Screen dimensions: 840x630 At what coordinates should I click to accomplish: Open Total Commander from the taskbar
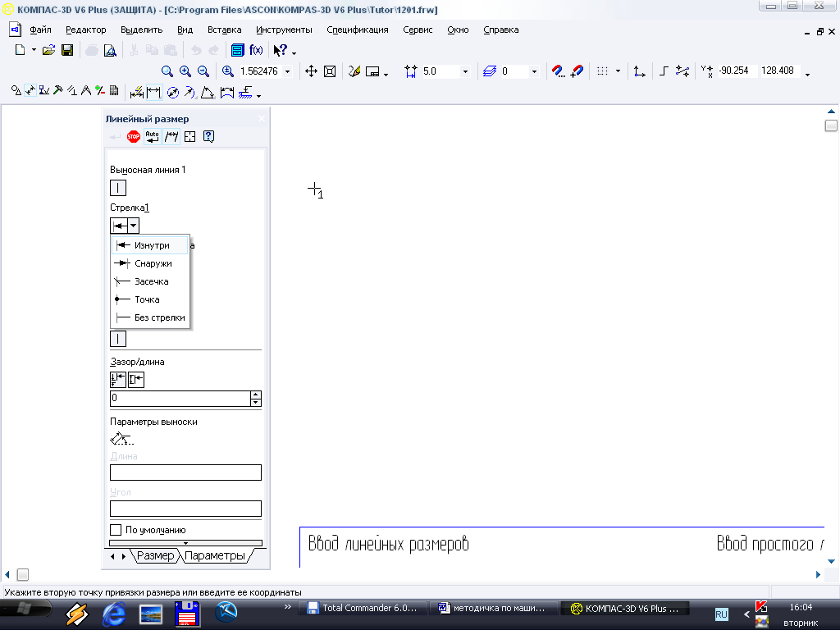(364, 608)
